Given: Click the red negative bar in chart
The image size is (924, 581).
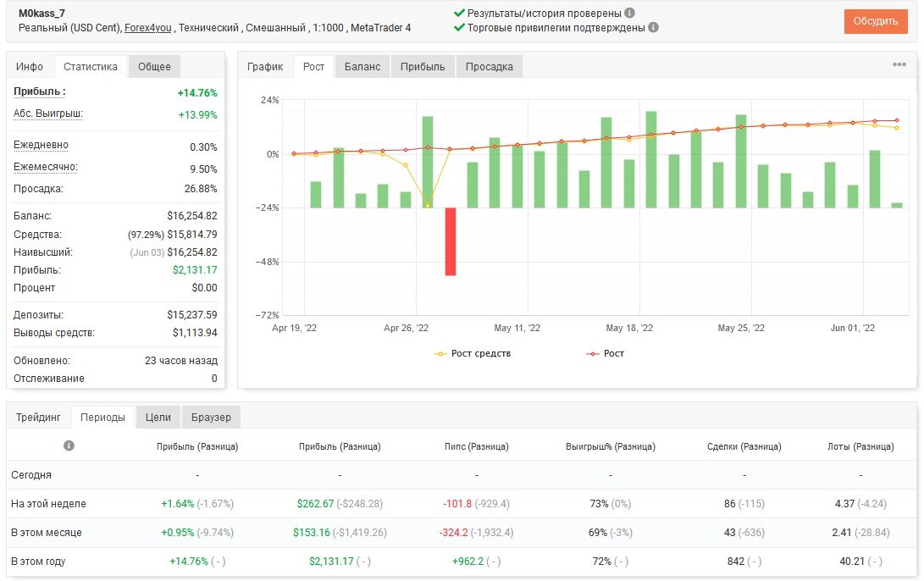Looking at the screenshot, I should pyautogui.click(x=451, y=241).
